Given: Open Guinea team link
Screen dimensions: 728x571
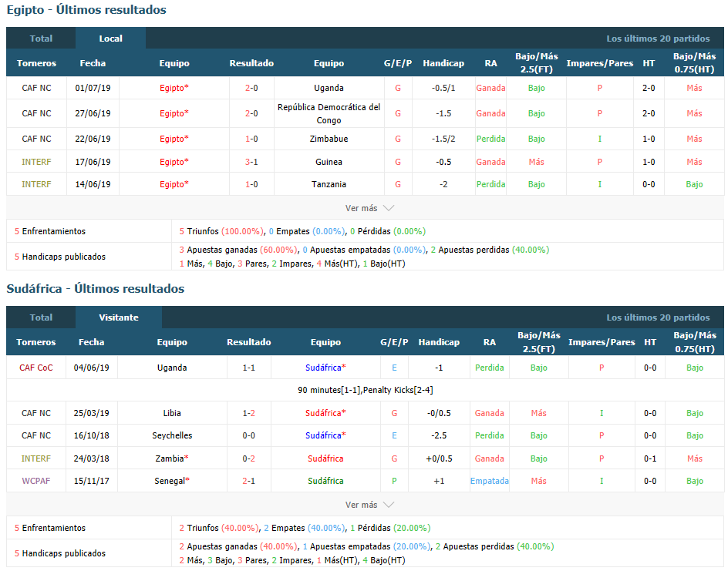Looking at the screenshot, I should pyautogui.click(x=329, y=162).
